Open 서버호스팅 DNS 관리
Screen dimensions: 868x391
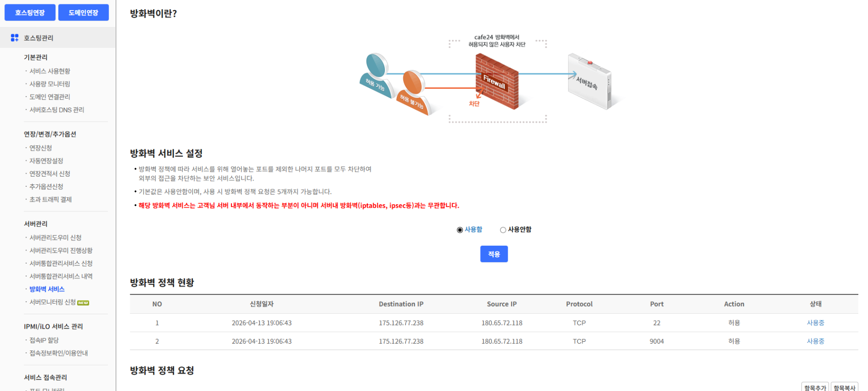(56, 110)
